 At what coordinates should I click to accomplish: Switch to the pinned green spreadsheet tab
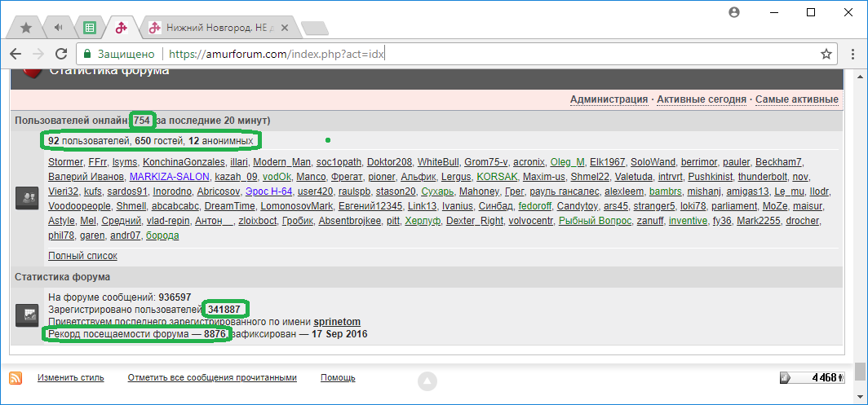90,27
